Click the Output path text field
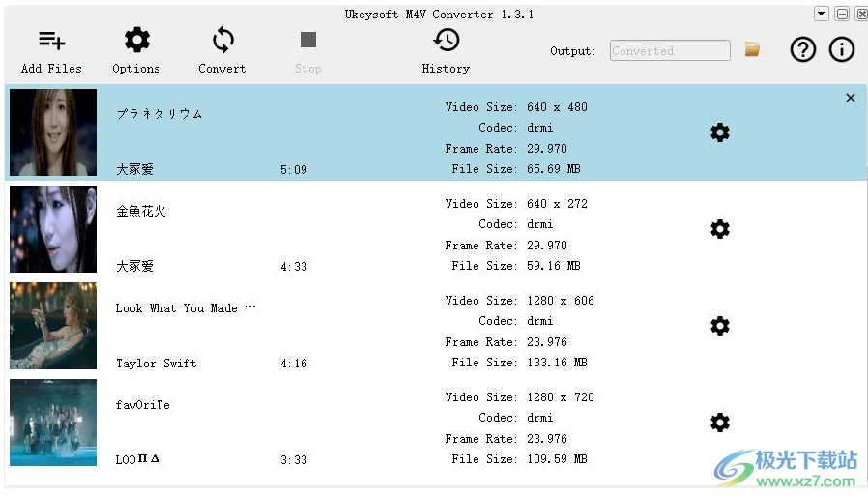 pyautogui.click(x=670, y=50)
